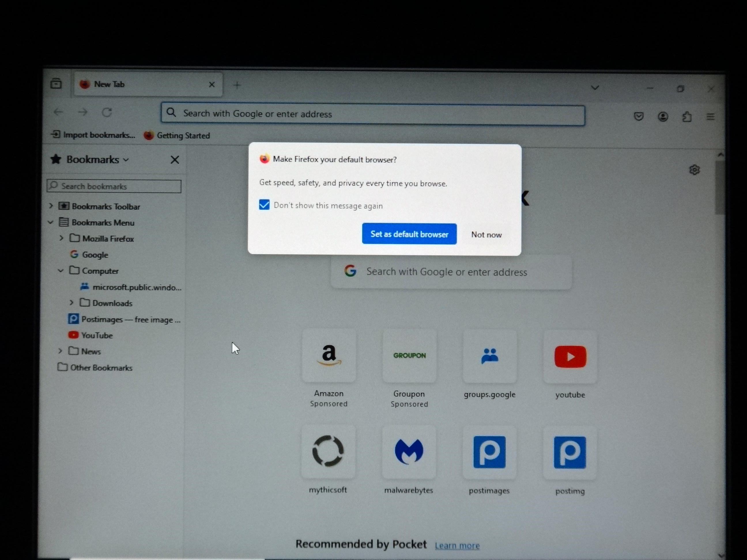
Task: Select the News folder label
Action: pos(91,351)
